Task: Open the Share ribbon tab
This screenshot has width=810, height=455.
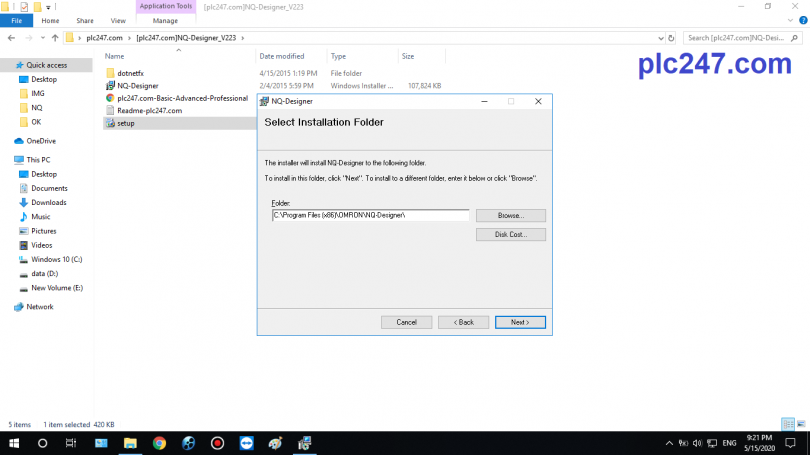Action: point(84,20)
